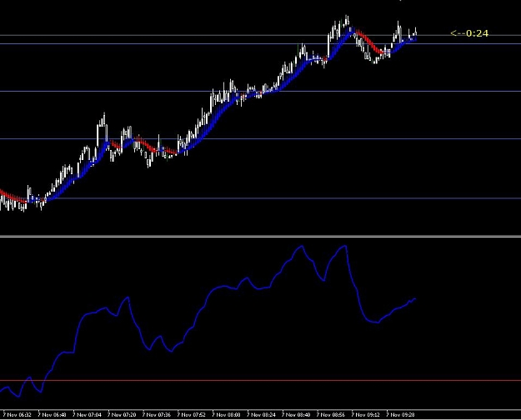Click the 7 Nov 06:32 time label

pyautogui.click(x=17, y=415)
